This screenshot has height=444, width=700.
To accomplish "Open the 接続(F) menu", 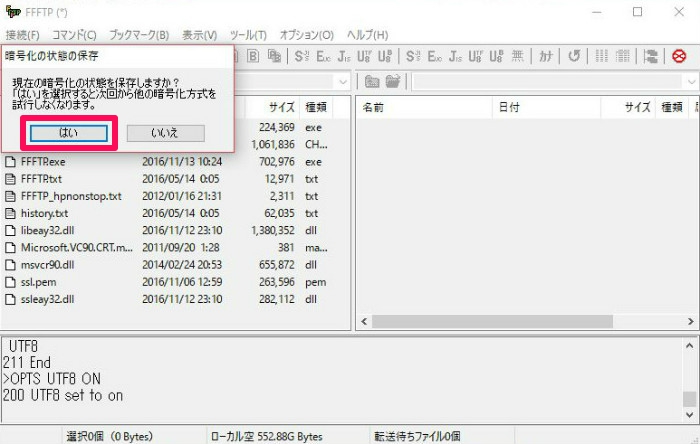I will pos(23,35).
